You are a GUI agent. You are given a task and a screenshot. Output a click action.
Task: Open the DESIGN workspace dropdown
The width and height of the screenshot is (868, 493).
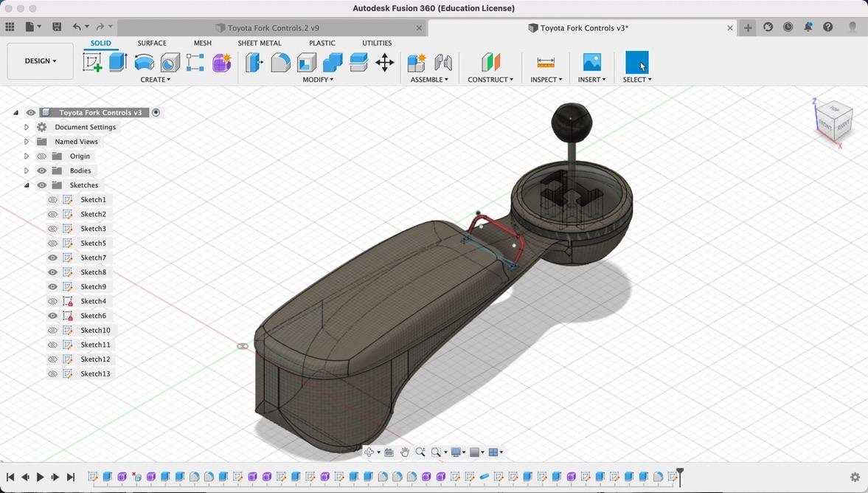pos(41,61)
